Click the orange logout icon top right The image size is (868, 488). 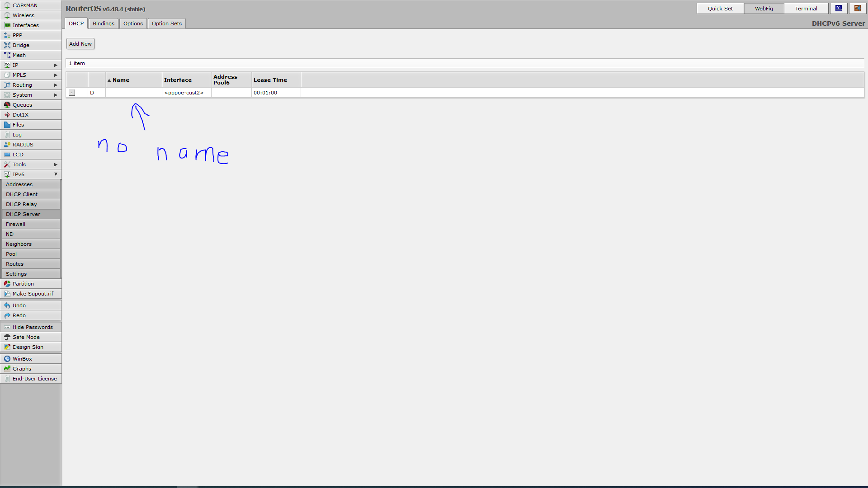point(857,8)
